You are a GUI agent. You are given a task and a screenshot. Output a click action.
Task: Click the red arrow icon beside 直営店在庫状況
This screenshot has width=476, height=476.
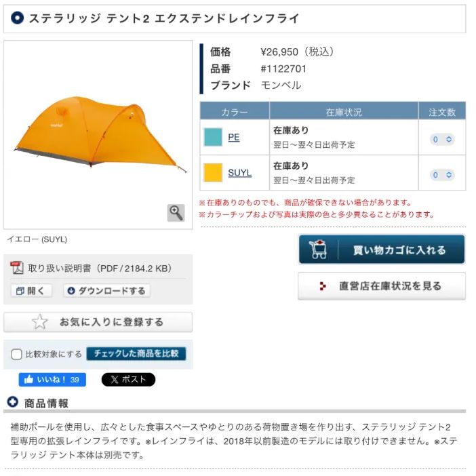click(x=323, y=286)
